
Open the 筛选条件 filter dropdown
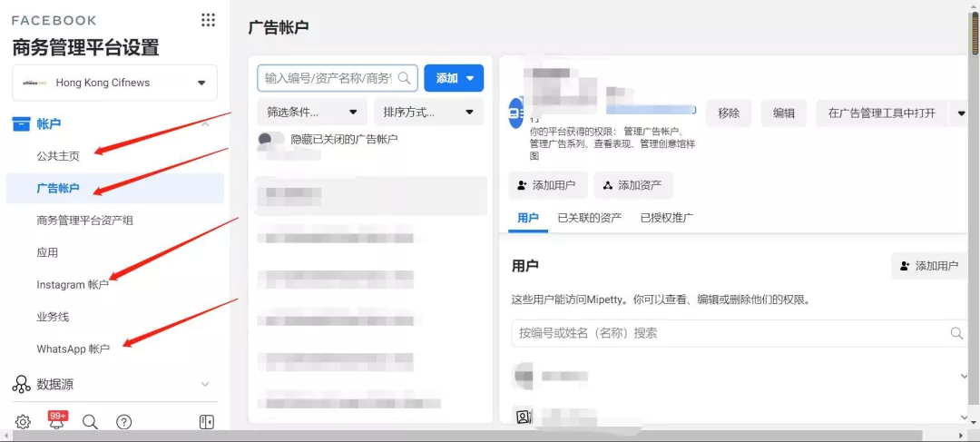pyautogui.click(x=312, y=113)
